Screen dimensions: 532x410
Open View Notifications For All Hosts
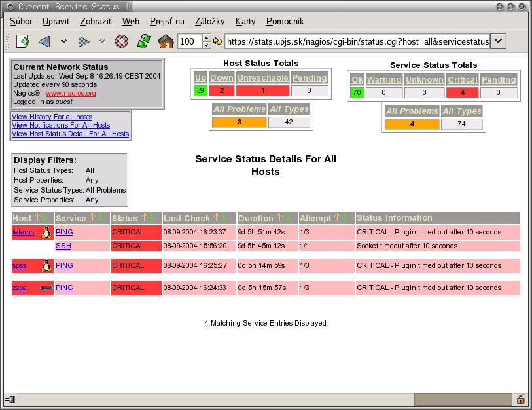click(x=61, y=125)
